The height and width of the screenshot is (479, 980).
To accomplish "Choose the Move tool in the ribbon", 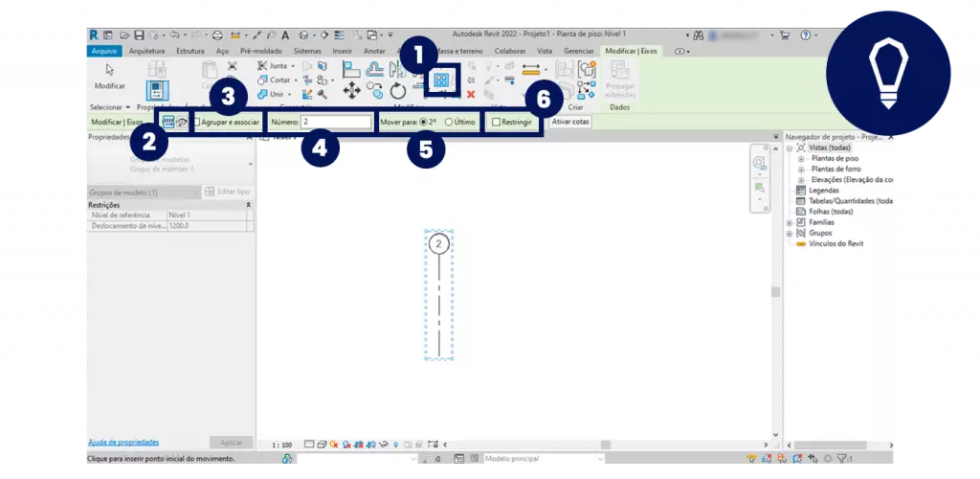I will coord(352,91).
